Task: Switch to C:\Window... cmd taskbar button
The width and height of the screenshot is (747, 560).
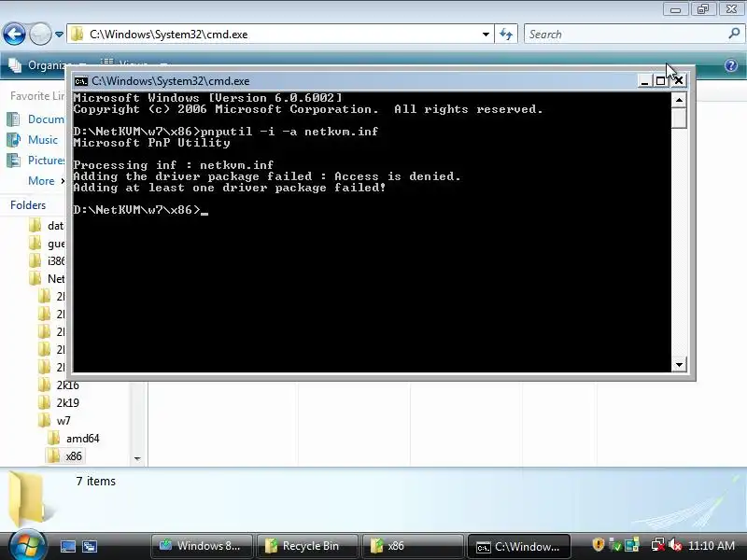Action: pos(519,547)
